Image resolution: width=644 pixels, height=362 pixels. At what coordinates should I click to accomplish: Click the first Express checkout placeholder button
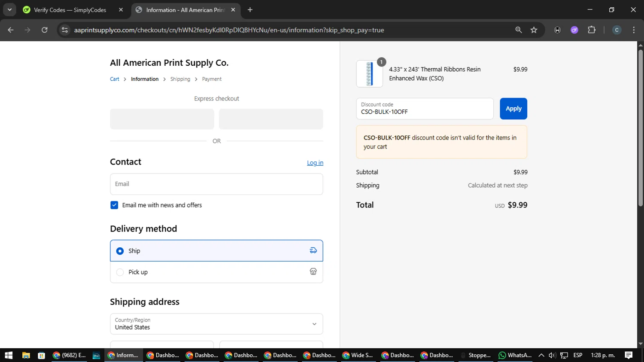click(x=162, y=119)
